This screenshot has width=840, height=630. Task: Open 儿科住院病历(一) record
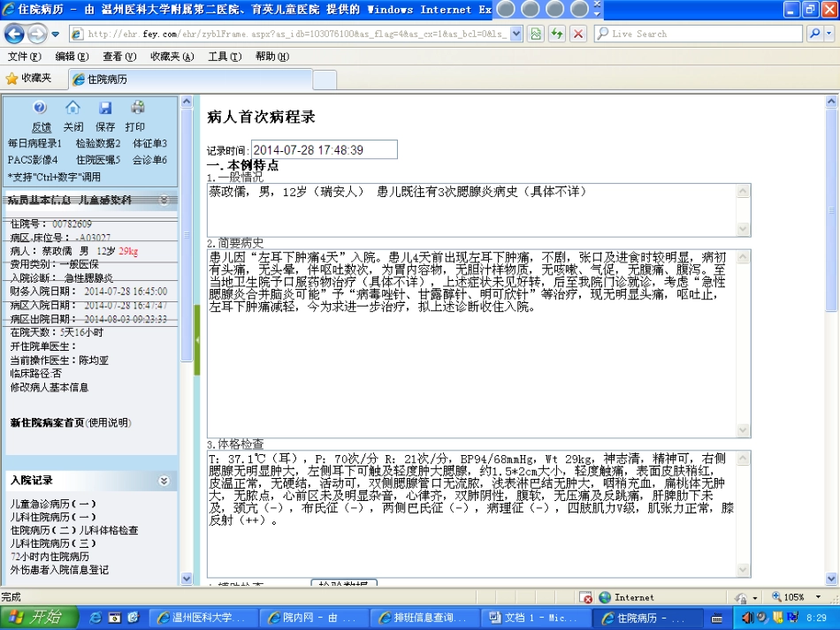tap(53, 517)
